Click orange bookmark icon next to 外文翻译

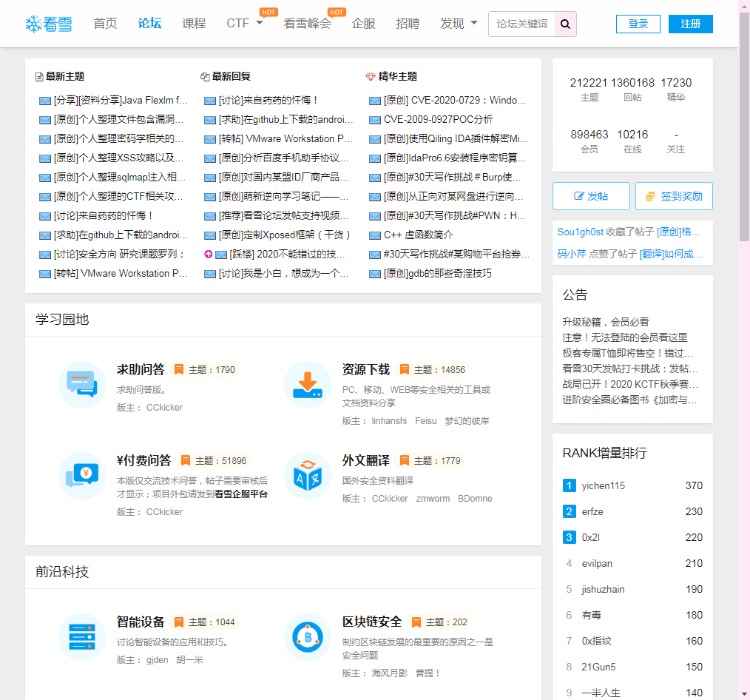point(404,460)
